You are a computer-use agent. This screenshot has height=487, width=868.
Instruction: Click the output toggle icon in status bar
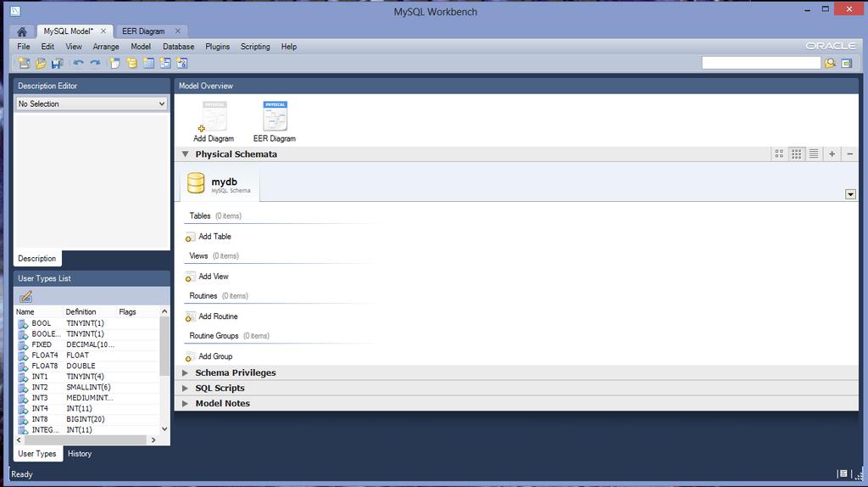coord(843,473)
